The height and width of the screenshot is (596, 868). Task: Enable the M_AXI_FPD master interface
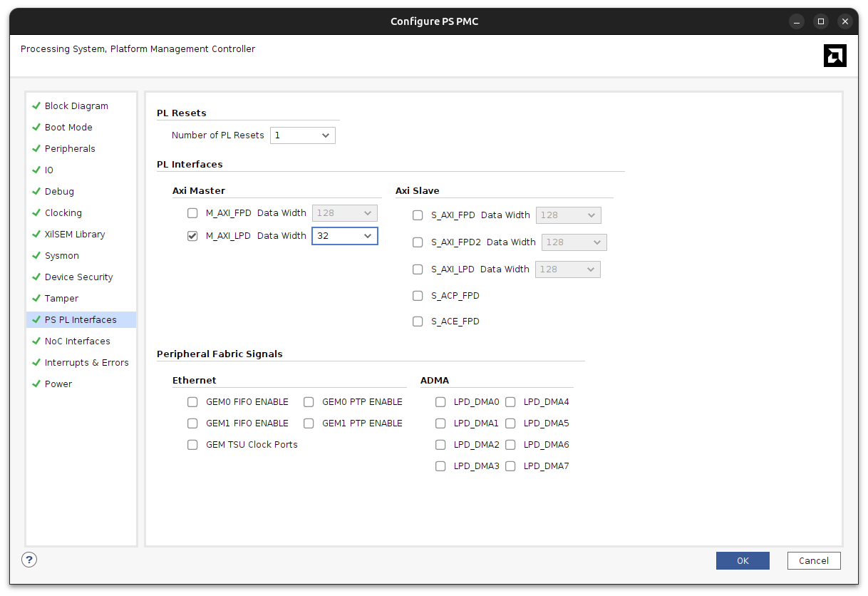pyautogui.click(x=192, y=212)
